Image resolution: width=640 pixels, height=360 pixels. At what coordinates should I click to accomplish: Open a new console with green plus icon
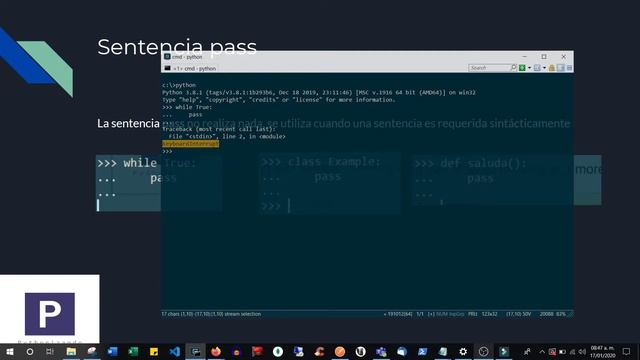[x=522, y=68]
